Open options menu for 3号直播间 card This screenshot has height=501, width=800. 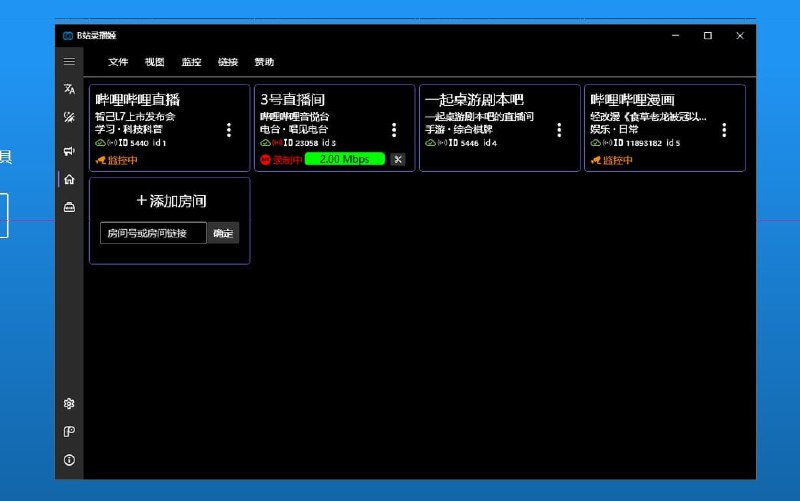tap(394, 130)
